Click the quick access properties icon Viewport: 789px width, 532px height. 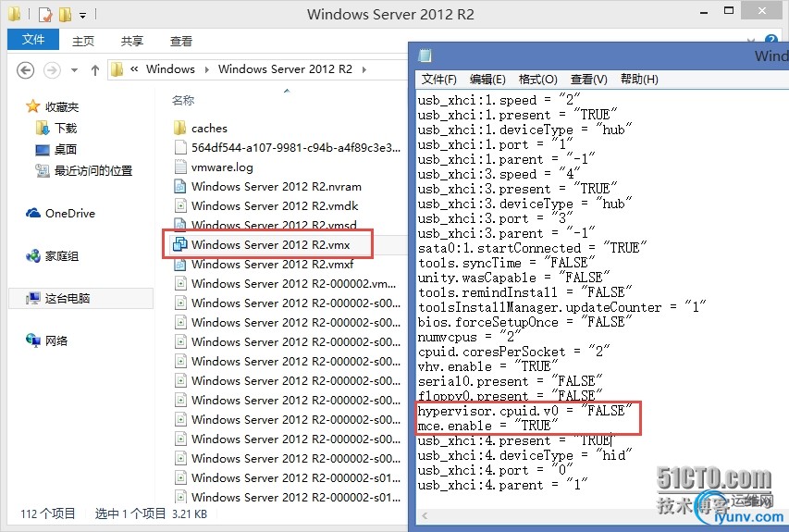tap(45, 15)
